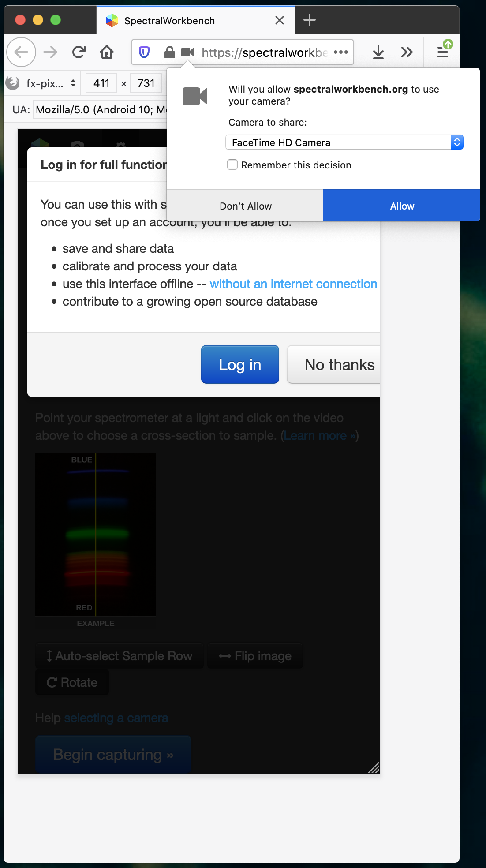Open the Camera to share dropdown

(x=344, y=142)
